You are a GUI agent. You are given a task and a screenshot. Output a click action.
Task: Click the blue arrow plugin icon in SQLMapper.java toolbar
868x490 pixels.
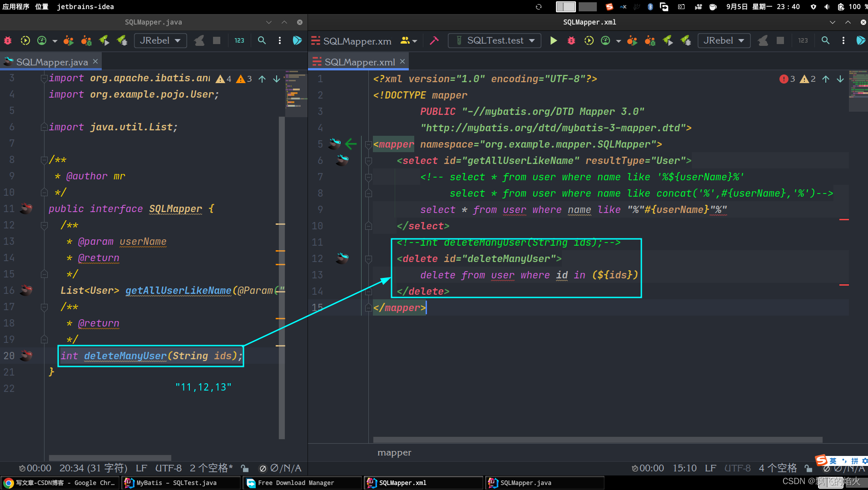pos(297,40)
